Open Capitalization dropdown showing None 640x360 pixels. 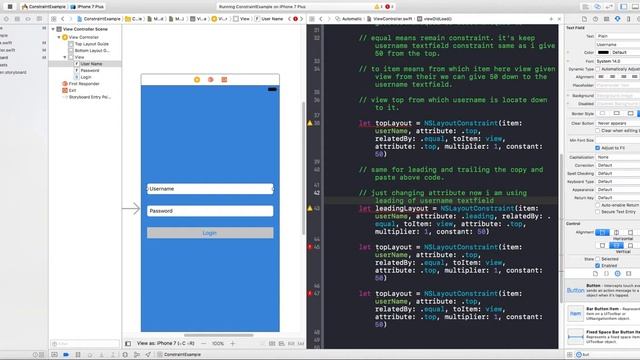point(618,157)
